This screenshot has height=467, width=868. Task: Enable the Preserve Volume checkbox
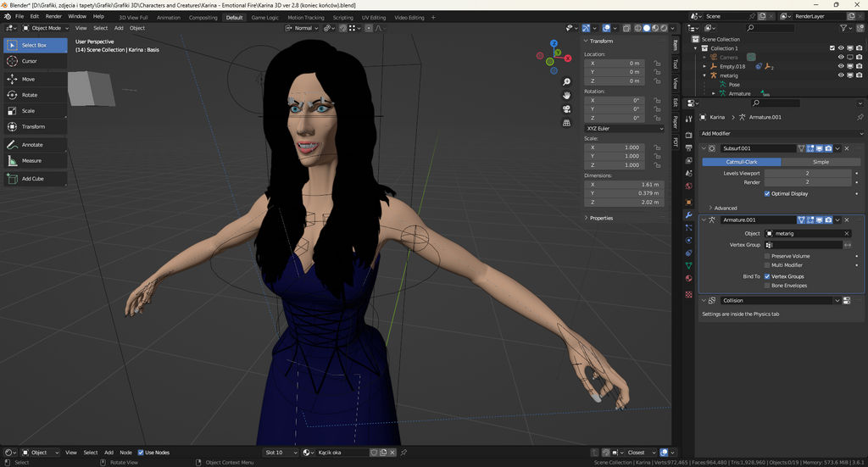coord(768,256)
